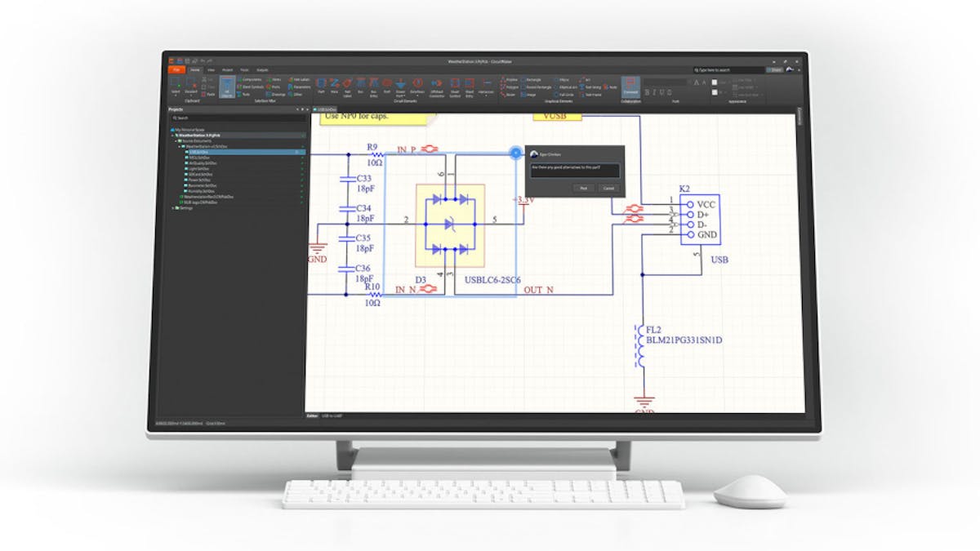
Task: Open the Power Port dropdown
Action: [401, 87]
